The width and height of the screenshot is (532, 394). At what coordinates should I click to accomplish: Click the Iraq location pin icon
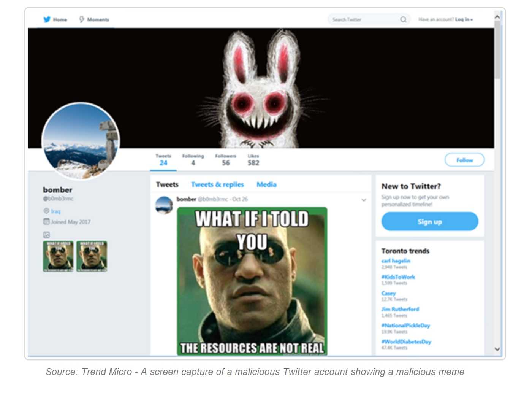(46, 211)
